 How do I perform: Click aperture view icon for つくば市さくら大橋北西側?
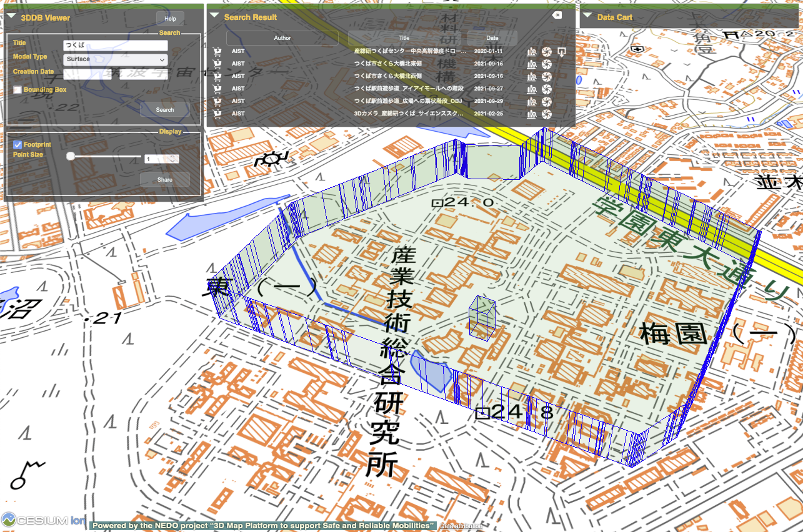point(546,76)
